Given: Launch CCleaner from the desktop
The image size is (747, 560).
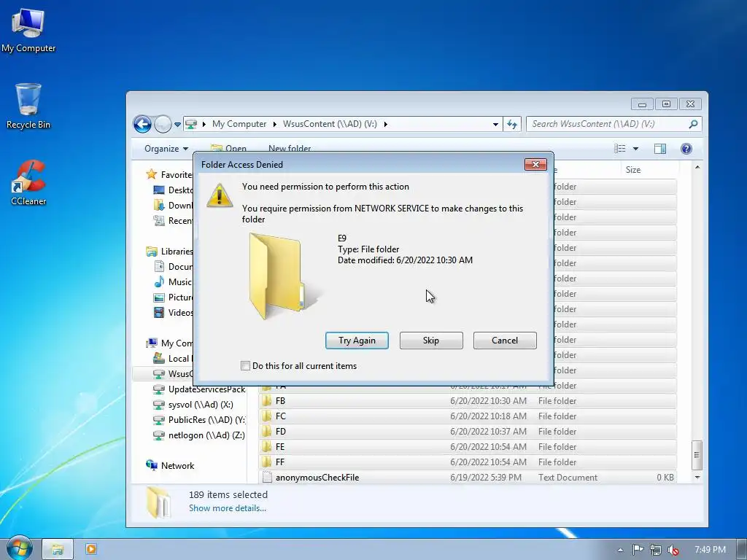Looking at the screenshot, I should coord(28,183).
